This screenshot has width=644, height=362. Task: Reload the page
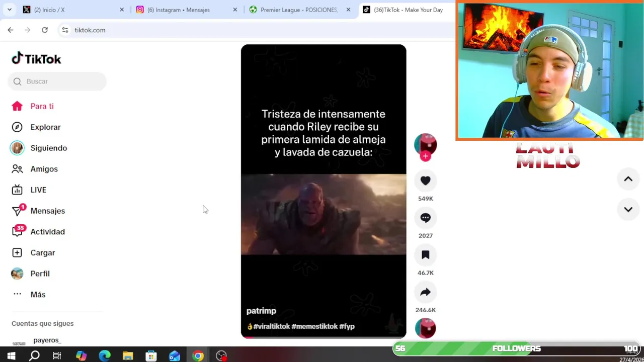click(x=45, y=30)
